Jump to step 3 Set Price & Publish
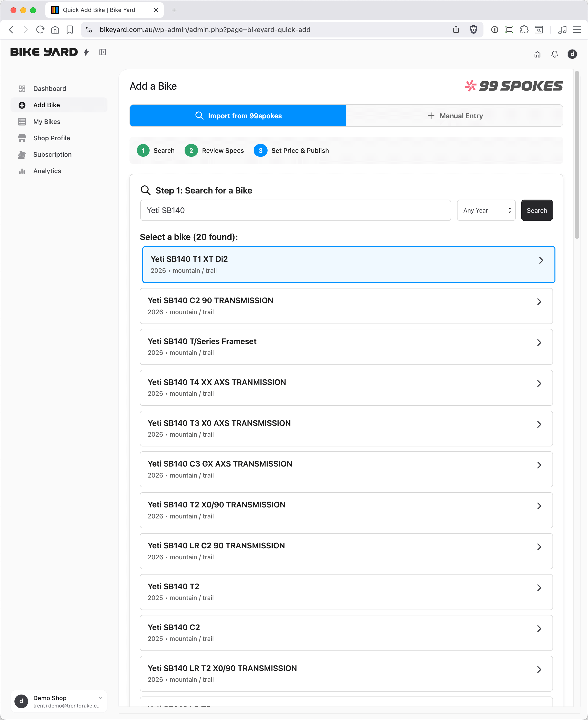Screen dimensions: 588x720 (292, 150)
